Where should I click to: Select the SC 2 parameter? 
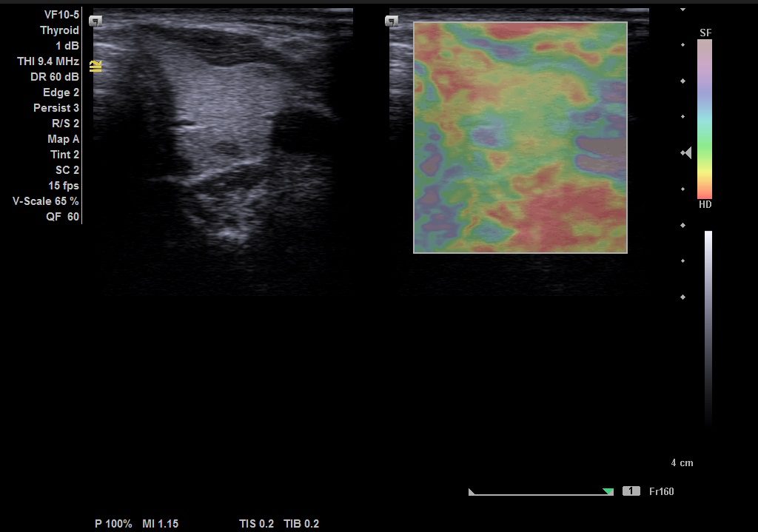67,169
